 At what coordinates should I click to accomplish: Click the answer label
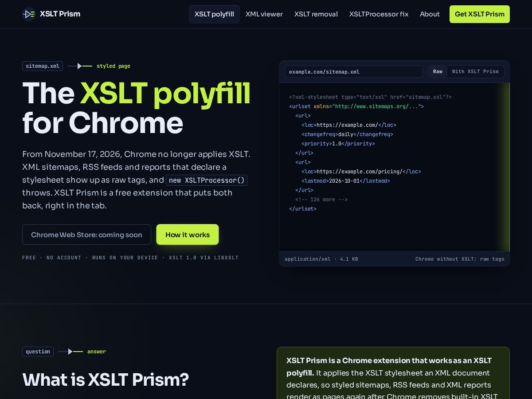point(97,352)
